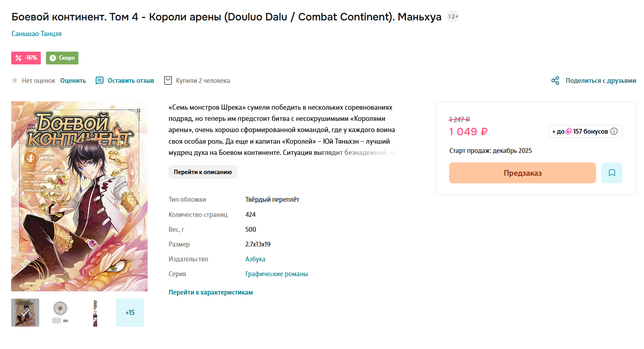Click the star rating icon
The width and height of the screenshot is (644, 349).
click(15, 80)
